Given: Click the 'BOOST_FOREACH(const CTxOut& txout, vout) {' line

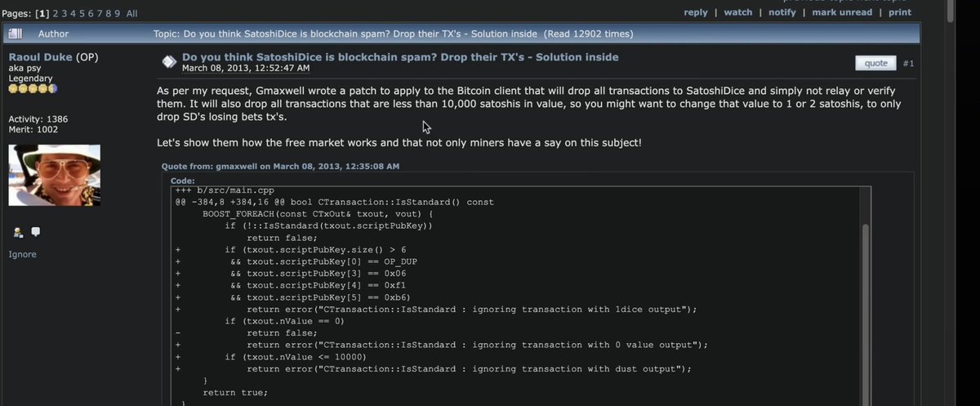Looking at the screenshot, I should [318, 214].
